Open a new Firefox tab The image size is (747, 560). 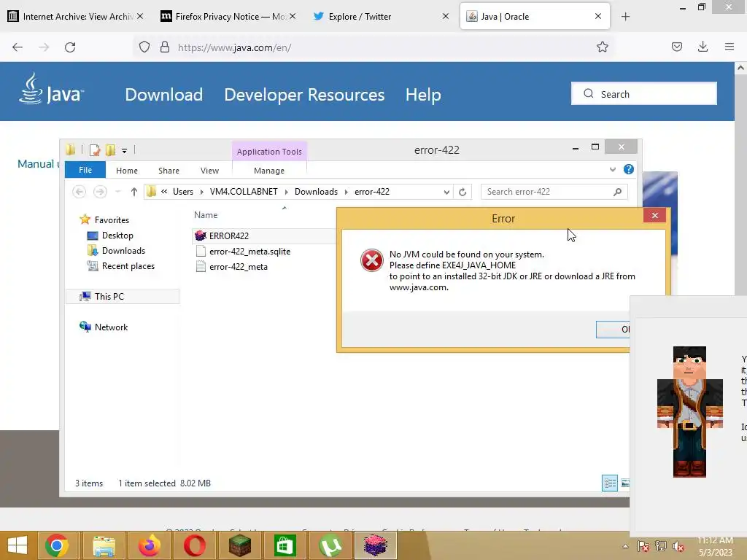[625, 17]
